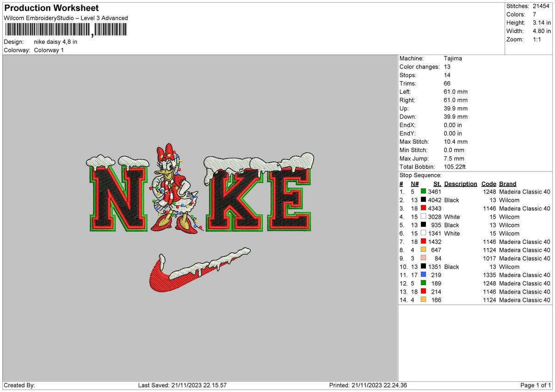Choose the white swatch beside stitch count 1341

coord(423,233)
